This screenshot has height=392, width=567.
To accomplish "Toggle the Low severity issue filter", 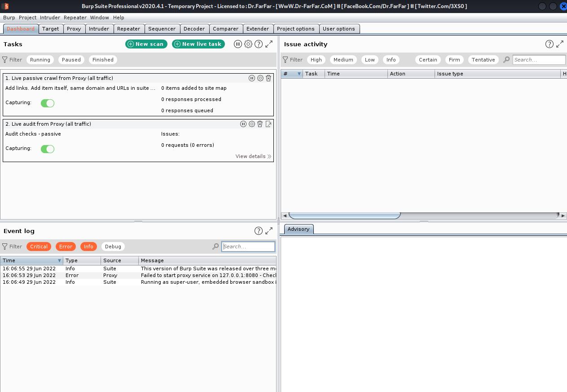I will coord(370,60).
